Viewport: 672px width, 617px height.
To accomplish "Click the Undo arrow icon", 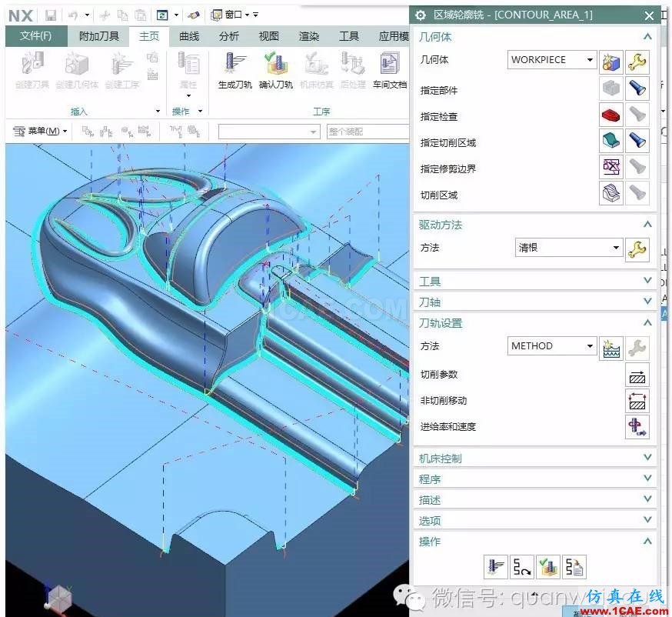I will click(x=73, y=15).
